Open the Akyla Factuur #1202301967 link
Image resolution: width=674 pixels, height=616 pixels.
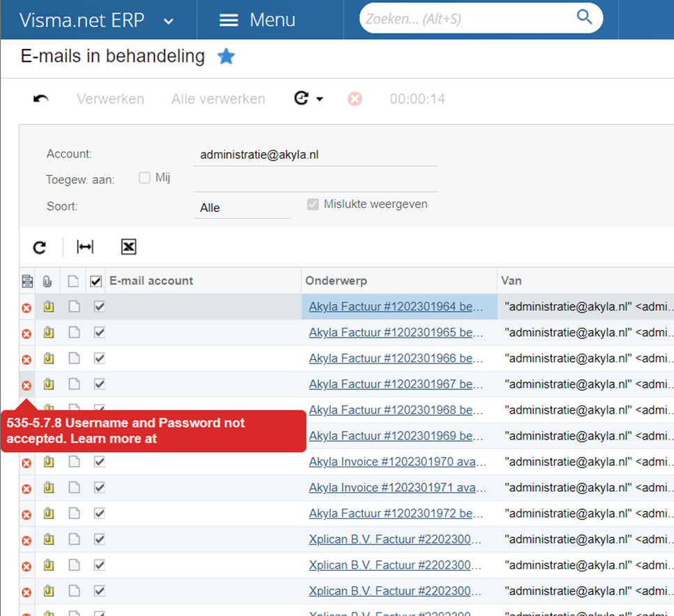pos(396,384)
